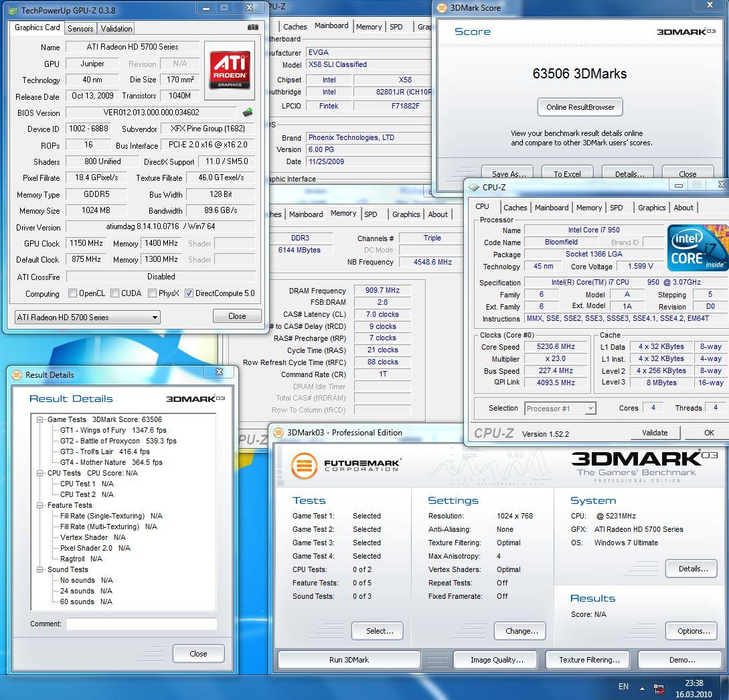Open the About tab in front CPU-Z window
The width and height of the screenshot is (729, 700).
click(x=683, y=208)
